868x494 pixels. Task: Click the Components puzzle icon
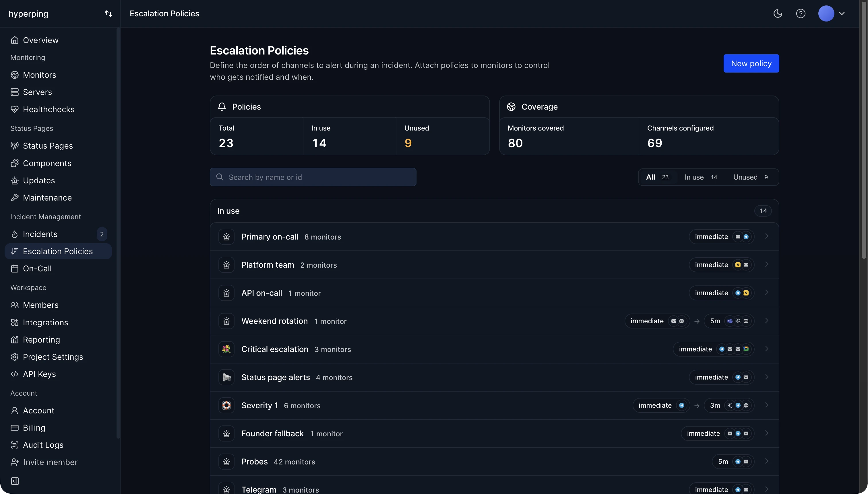(x=15, y=163)
